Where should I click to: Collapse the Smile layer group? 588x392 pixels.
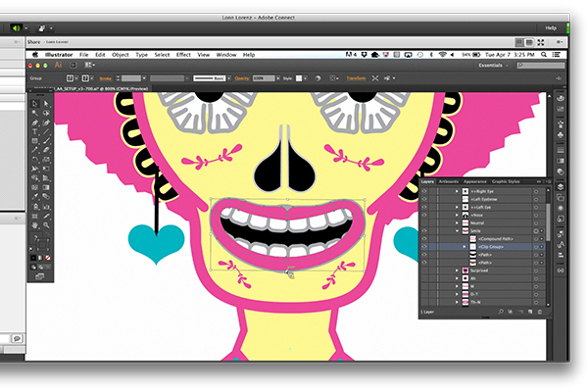457,230
